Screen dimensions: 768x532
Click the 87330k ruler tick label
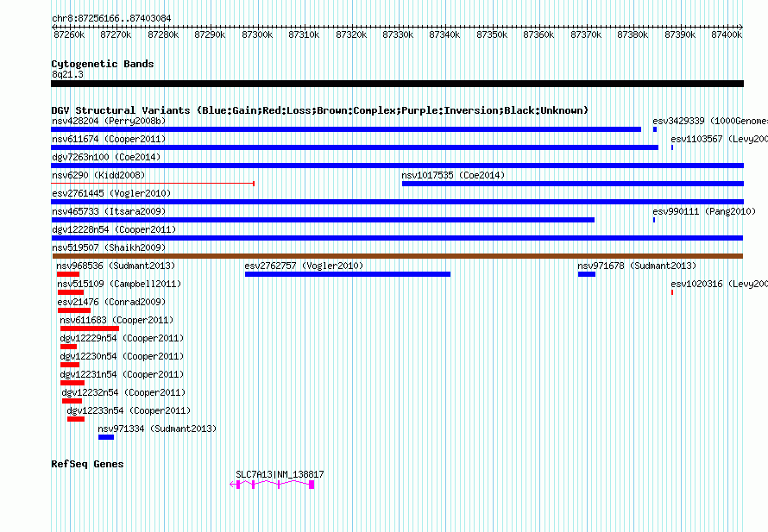[398, 34]
